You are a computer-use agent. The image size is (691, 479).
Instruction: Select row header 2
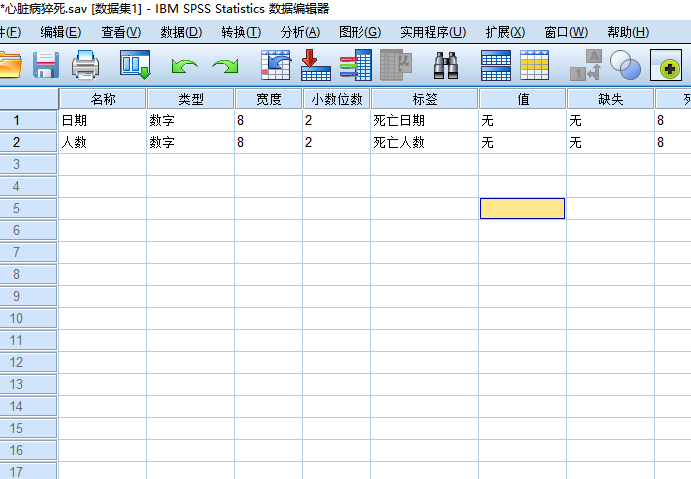pyautogui.click(x=28, y=142)
